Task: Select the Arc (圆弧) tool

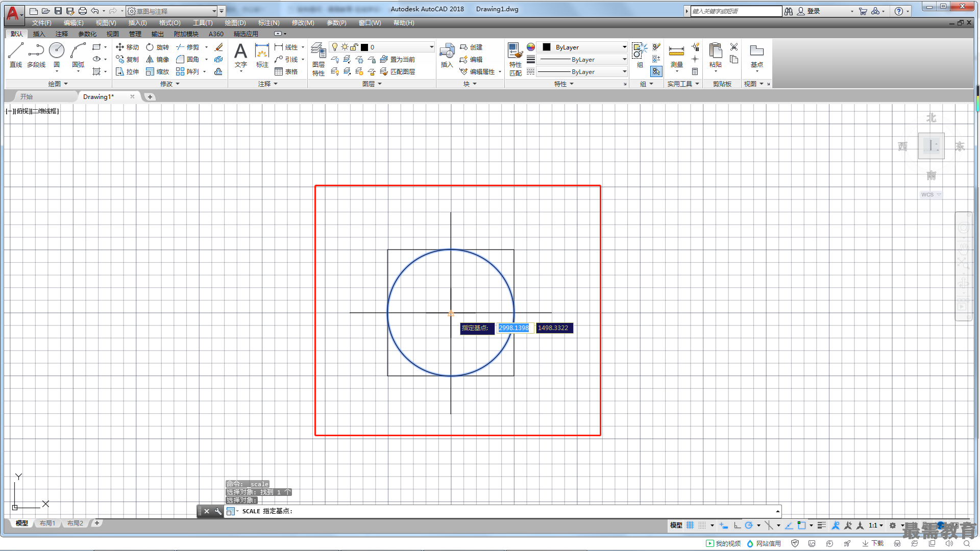Action: tap(78, 55)
